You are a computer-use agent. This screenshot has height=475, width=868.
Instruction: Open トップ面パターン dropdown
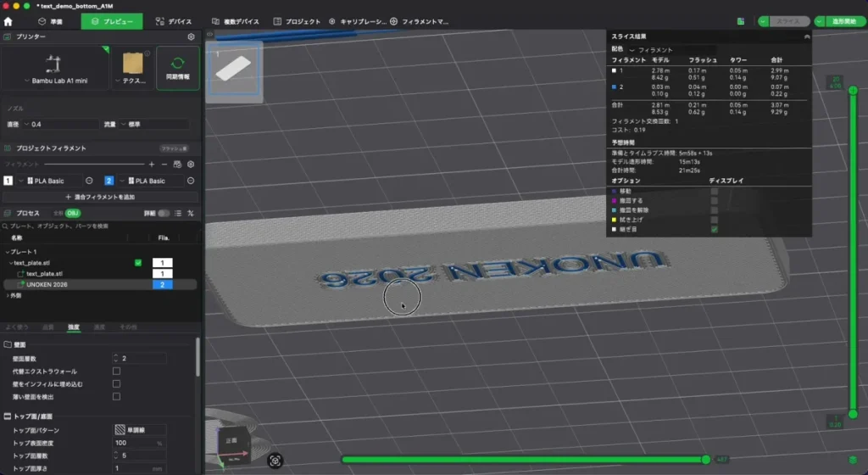click(x=140, y=429)
